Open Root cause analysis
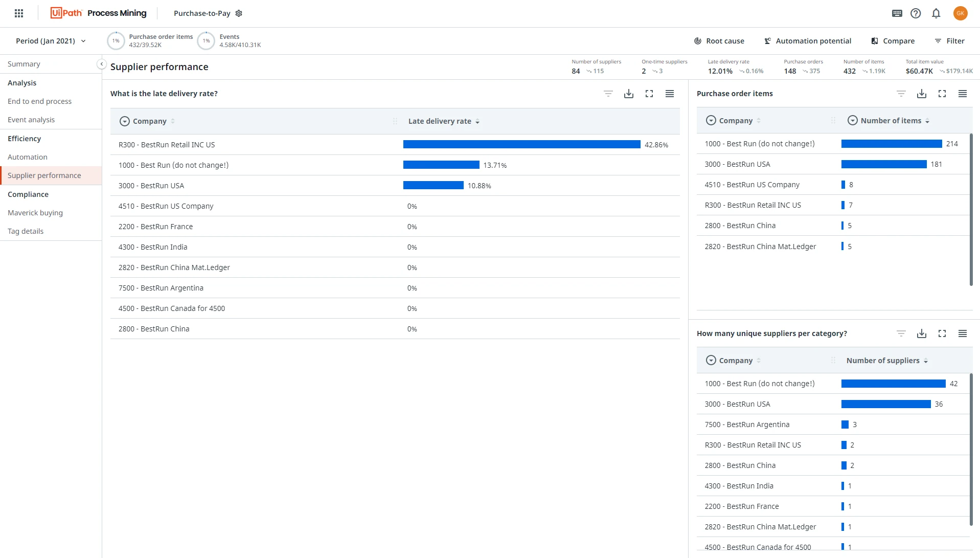980x558 pixels. 719,41
